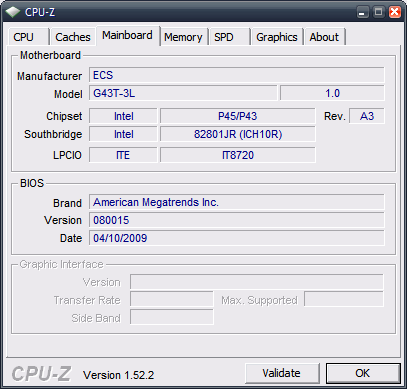This screenshot has height=389, width=407.
Task: Show the About tab
Action: coord(324,37)
